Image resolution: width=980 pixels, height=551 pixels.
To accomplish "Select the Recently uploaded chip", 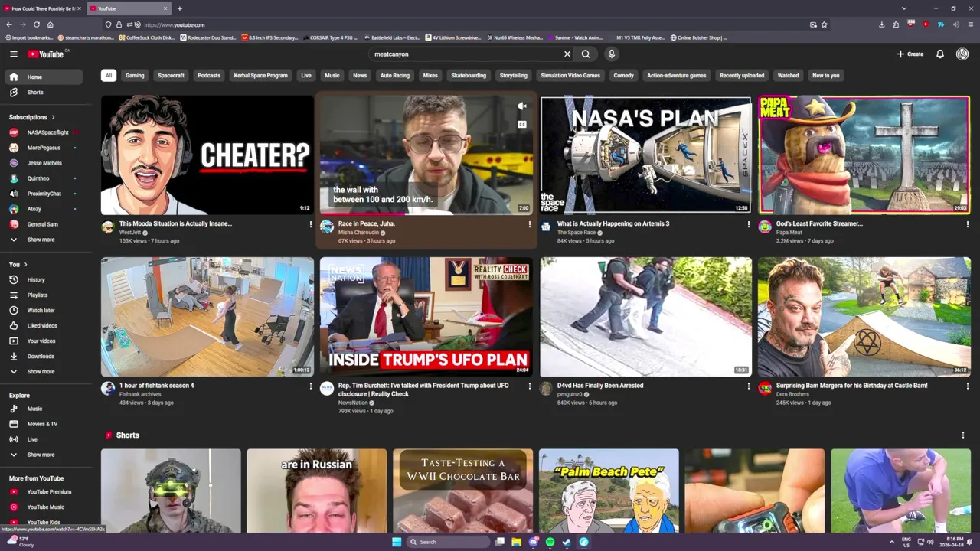I will tap(742, 75).
